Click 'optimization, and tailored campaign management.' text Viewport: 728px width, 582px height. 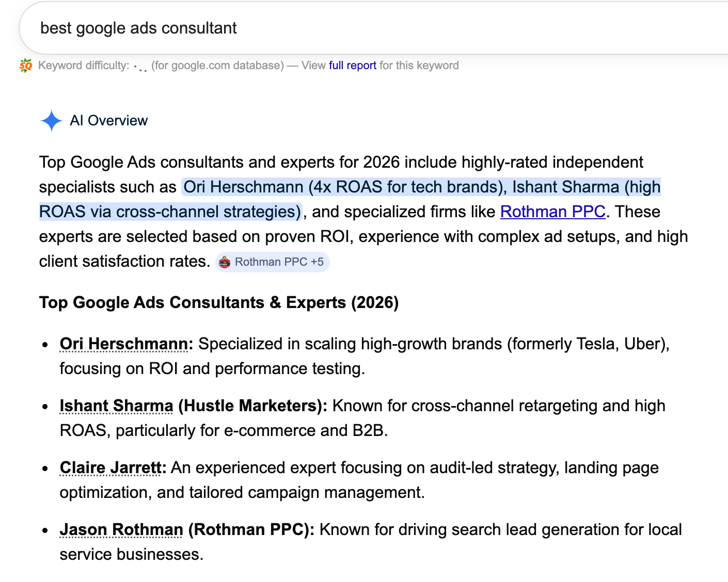[242, 492]
